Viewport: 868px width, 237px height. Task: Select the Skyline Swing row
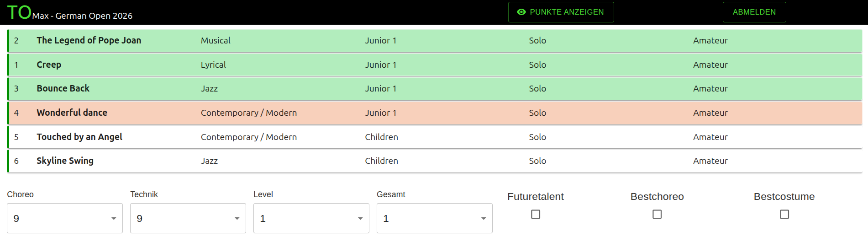point(65,161)
